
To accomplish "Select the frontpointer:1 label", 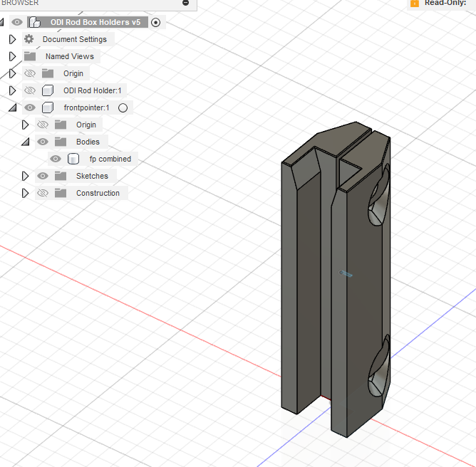I will [x=86, y=107].
